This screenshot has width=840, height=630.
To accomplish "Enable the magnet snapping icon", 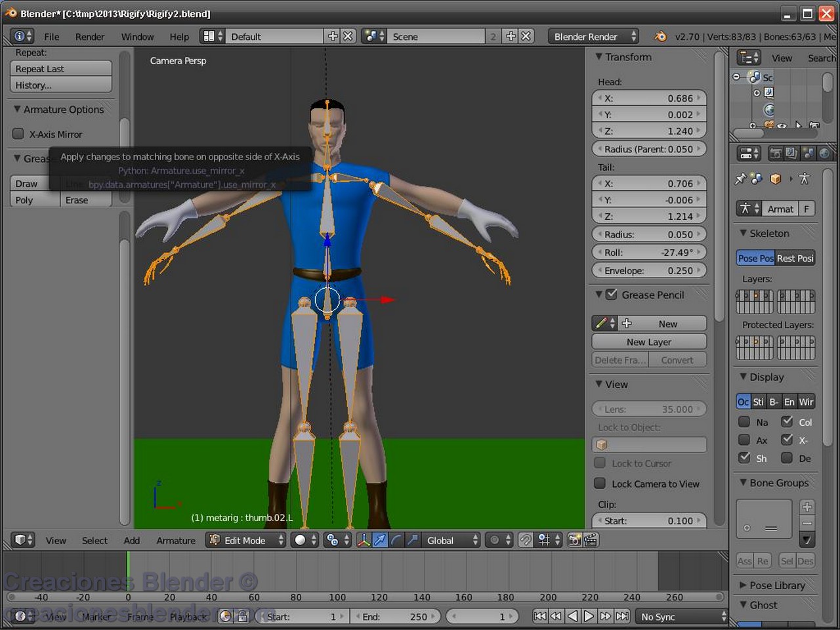I will pos(526,540).
